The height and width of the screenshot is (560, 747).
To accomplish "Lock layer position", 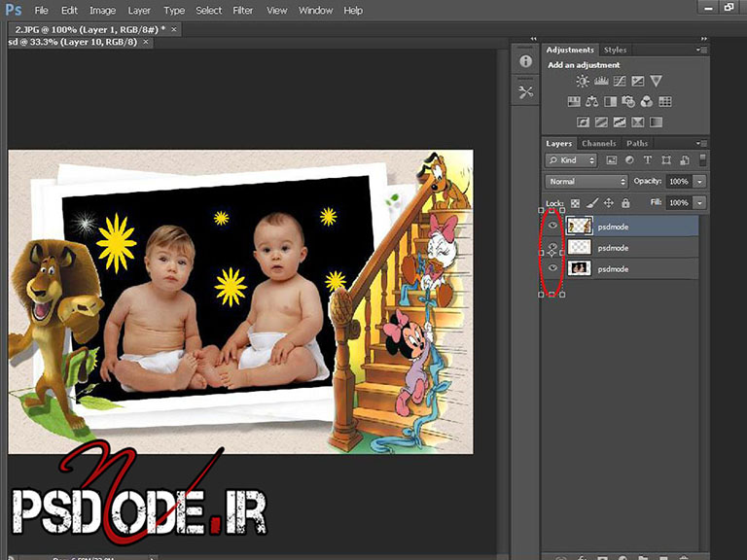I will 608,203.
